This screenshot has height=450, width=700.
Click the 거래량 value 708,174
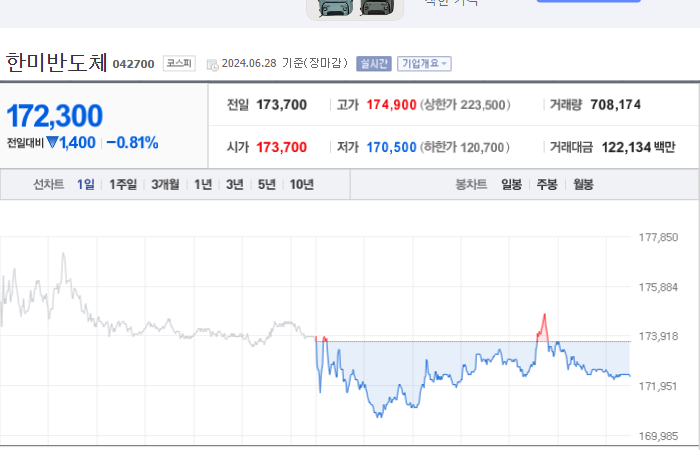click(616, 105)
